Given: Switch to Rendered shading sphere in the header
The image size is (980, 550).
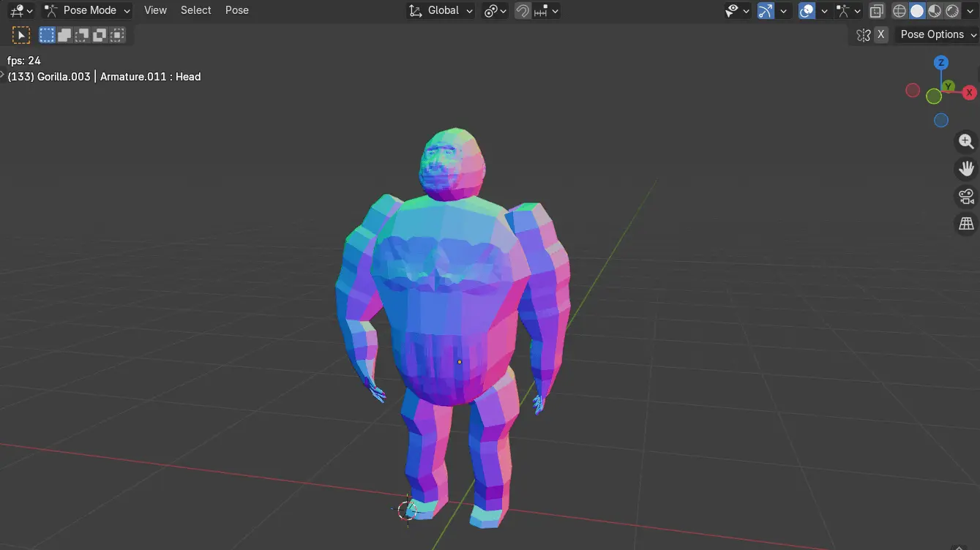Looking at the screenshot, I should click(x=952, y=10).
